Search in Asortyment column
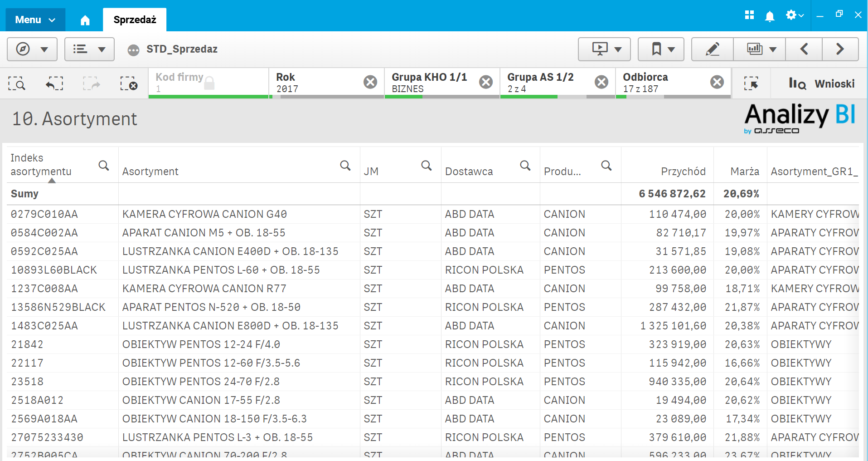Viewport: 868px width, 461px height. [x=345, y=166]
